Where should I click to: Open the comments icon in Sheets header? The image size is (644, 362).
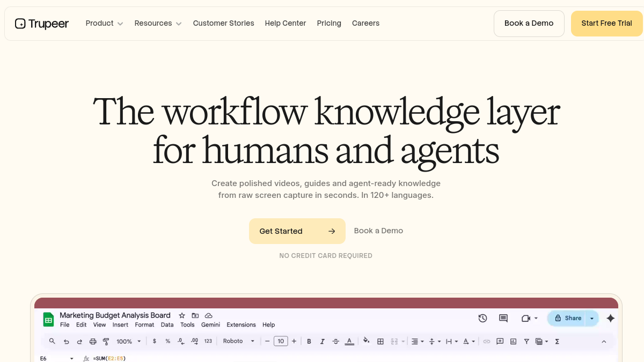[x=503, y=318]
